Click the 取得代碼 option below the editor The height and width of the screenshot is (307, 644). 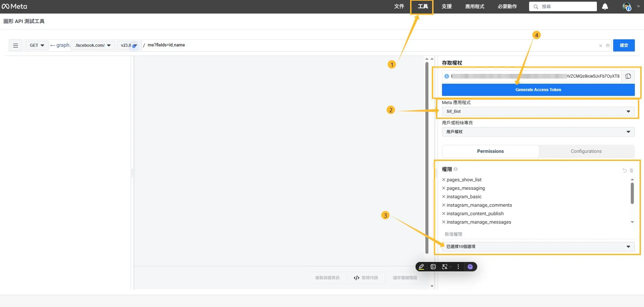(366, 278)
